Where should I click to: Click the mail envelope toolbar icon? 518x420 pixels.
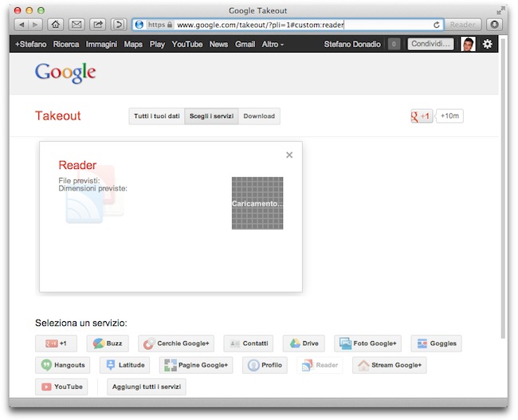pos(77,25)
